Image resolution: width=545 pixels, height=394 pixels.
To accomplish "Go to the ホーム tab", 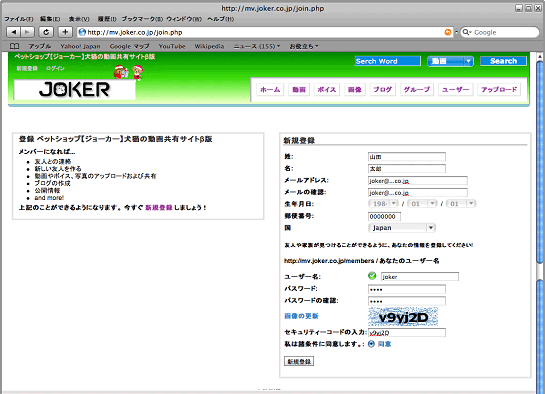I will (x=270, y=90).
